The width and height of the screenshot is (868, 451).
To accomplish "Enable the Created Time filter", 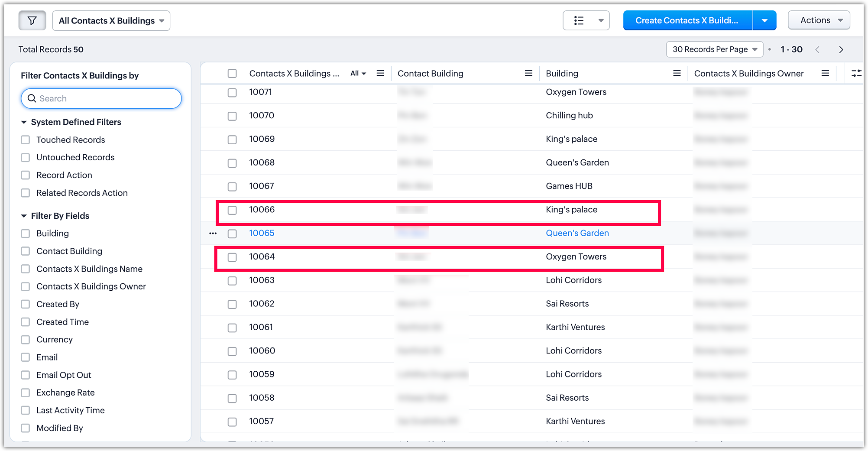I will [26, 322].
